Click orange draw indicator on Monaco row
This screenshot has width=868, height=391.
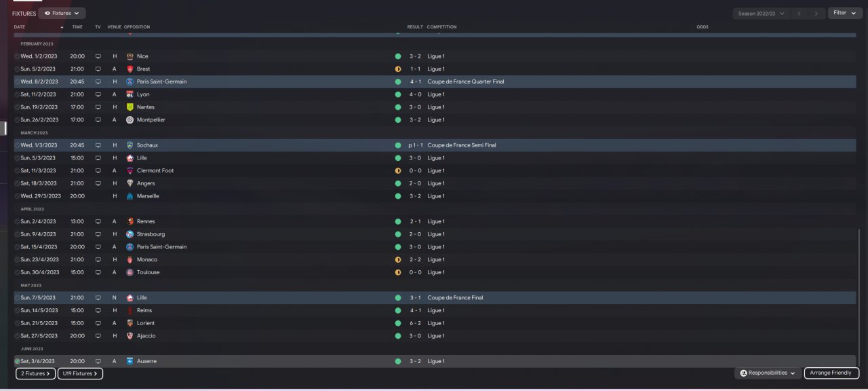[398, 259]
